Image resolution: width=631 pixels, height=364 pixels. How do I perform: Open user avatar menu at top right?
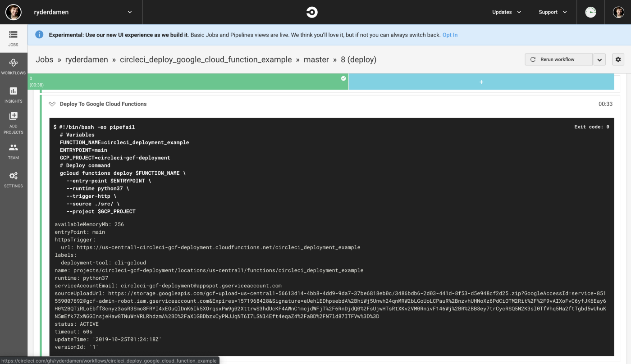pos(618,12)
